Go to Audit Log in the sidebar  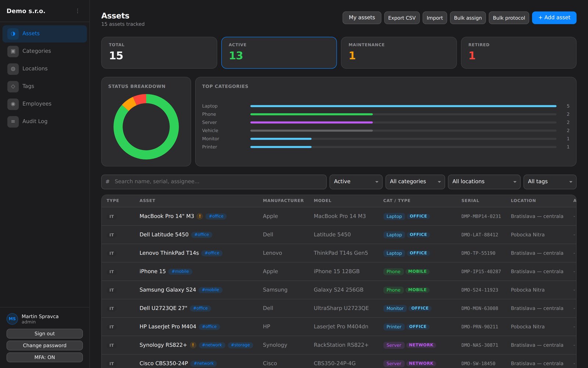pos(45,121)
